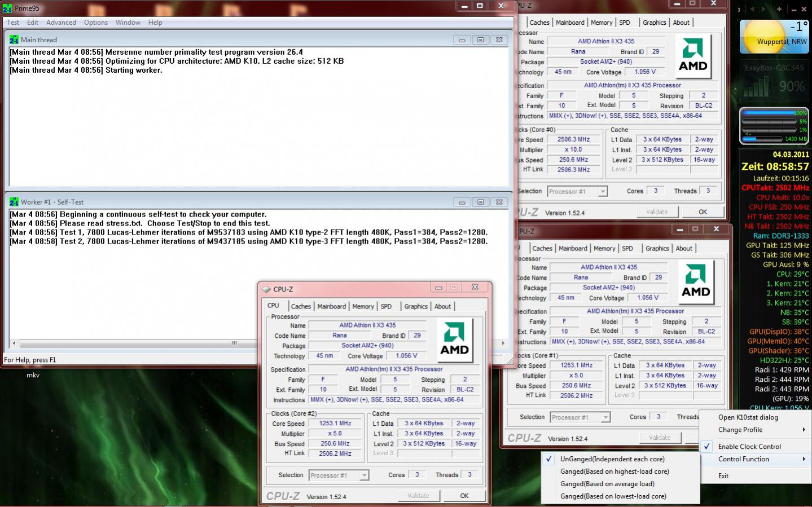The height and width of the screenshot is (507, 812).
Task: Open the Options menu in Prime95
Action: click(96, 23)
